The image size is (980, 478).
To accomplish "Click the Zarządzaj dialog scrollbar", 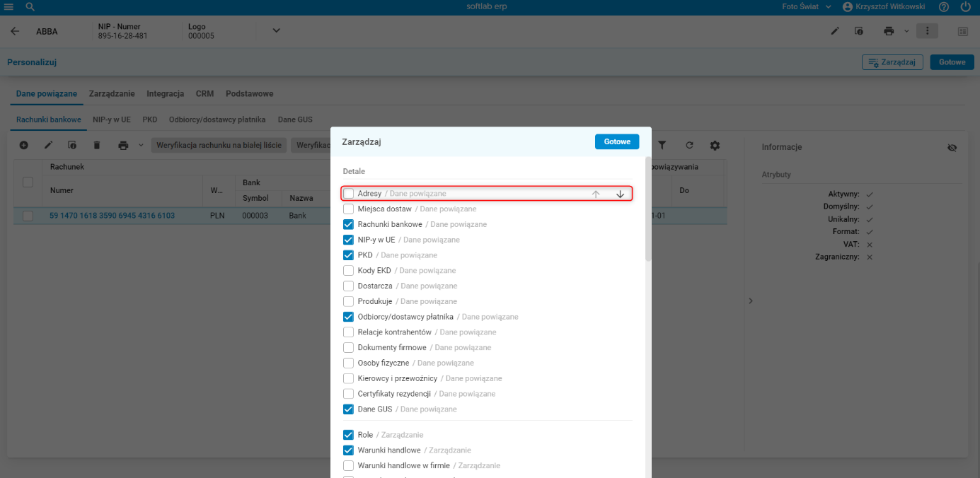I will pos(649,209).
